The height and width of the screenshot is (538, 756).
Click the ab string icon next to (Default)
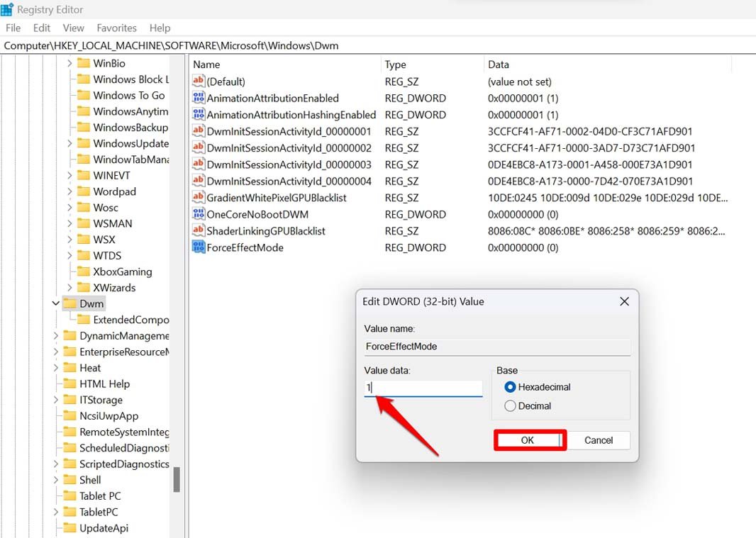tap(199, 81)
